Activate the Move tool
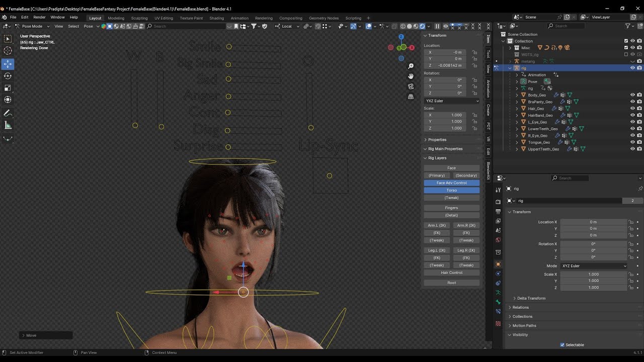Image resolution: width=644 pixels, height=362 pixels. point(8,64)
